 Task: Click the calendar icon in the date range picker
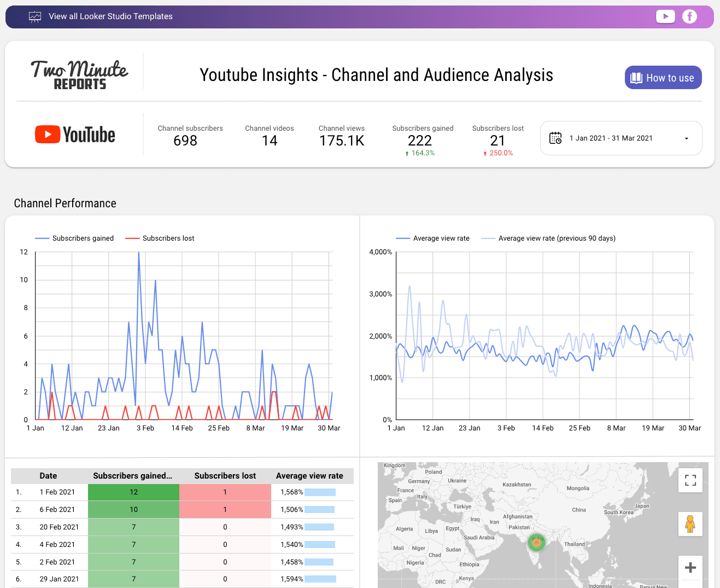click(x=555, y=138)
